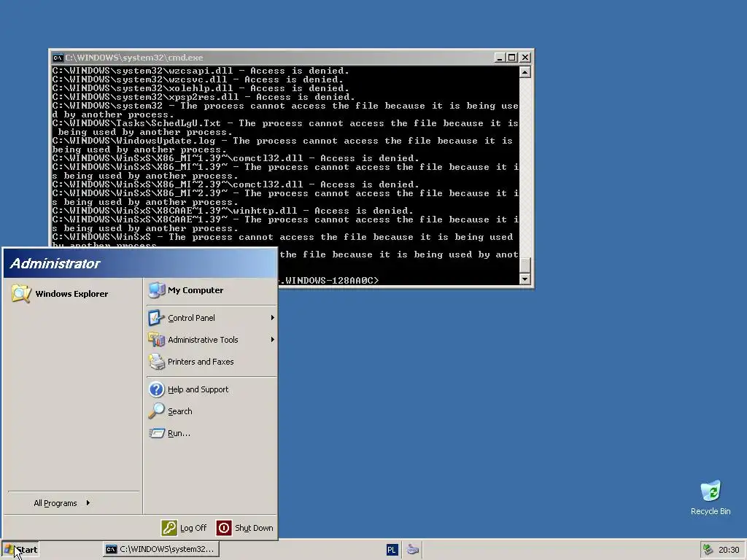Click the Start button
This screenshot has height=560, width=747.
[x=20, y=550]
